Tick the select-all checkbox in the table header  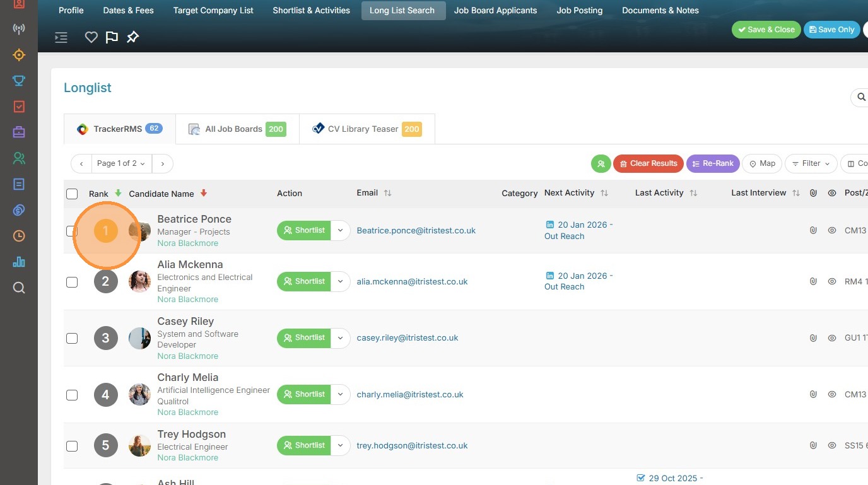(x=72, y=194)
